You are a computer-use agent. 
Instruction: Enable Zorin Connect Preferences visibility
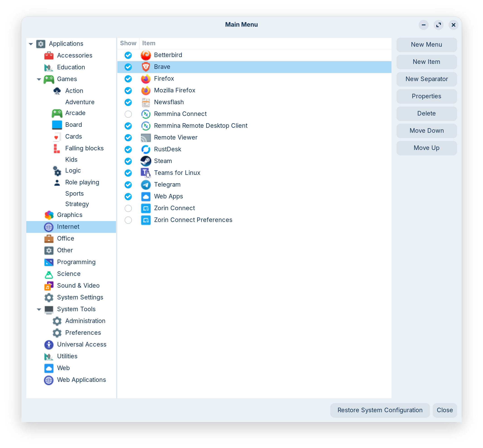pyautogui.click(x=128, y=220)
